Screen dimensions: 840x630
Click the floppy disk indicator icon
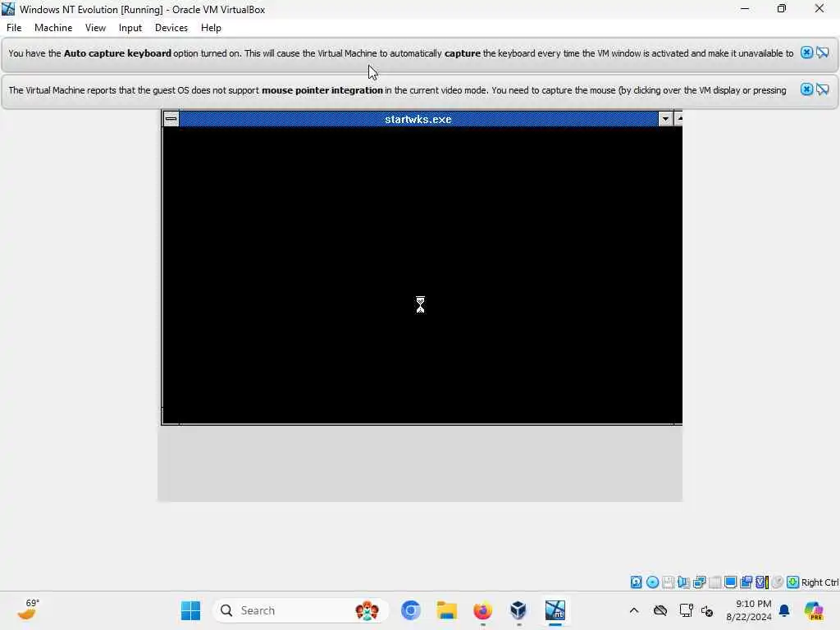[668, 582]
